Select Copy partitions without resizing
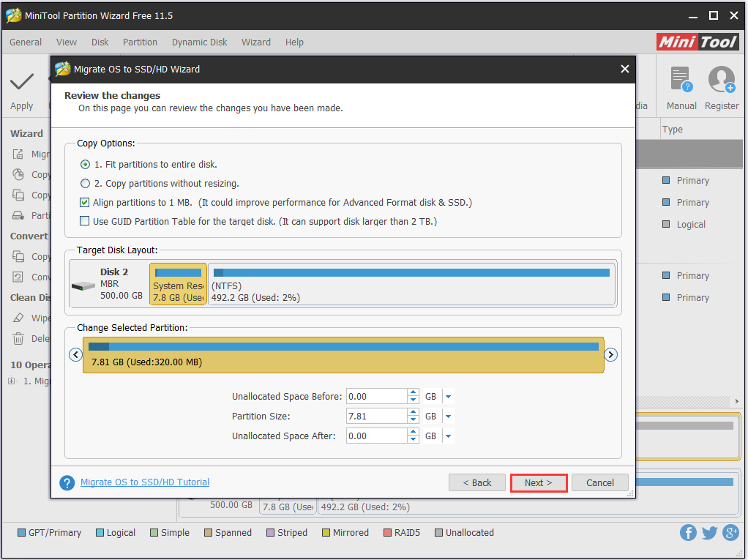 pos(85,184)
